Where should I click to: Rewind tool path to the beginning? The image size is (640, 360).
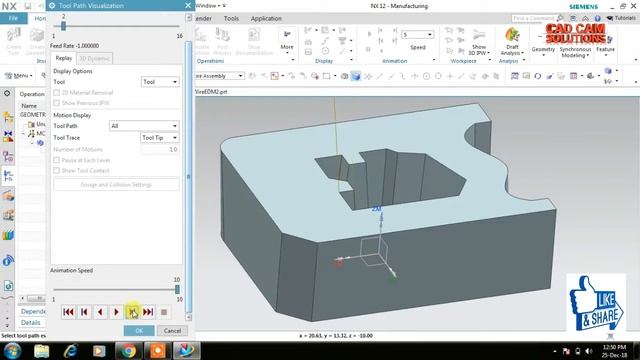click(68, 312)
